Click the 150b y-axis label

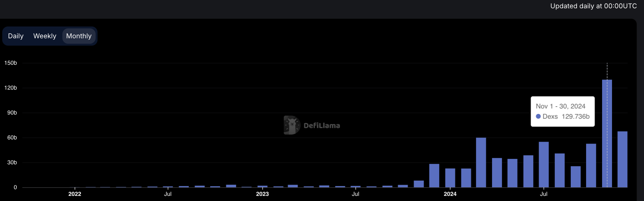[11, 63]
